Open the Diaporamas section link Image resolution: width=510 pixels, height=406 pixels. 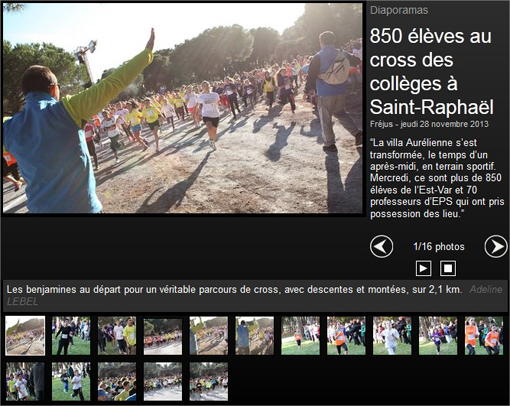[x=399, y=10]
